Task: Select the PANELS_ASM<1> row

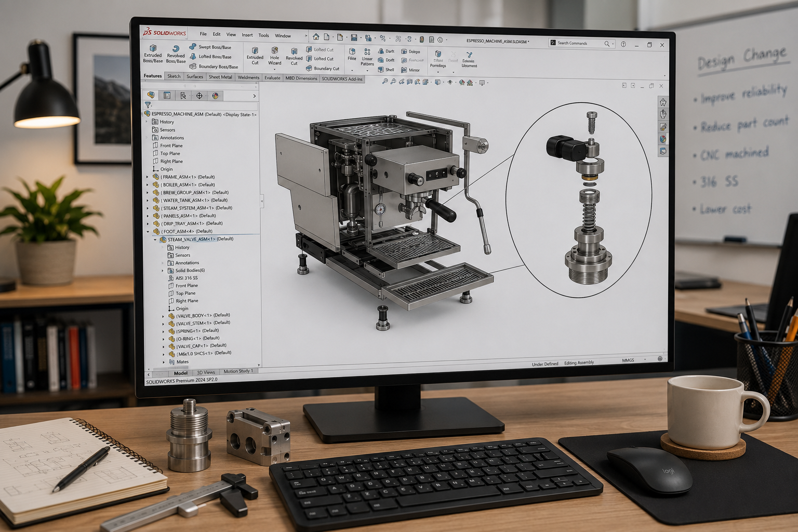Action: click(x=184, y=216)
